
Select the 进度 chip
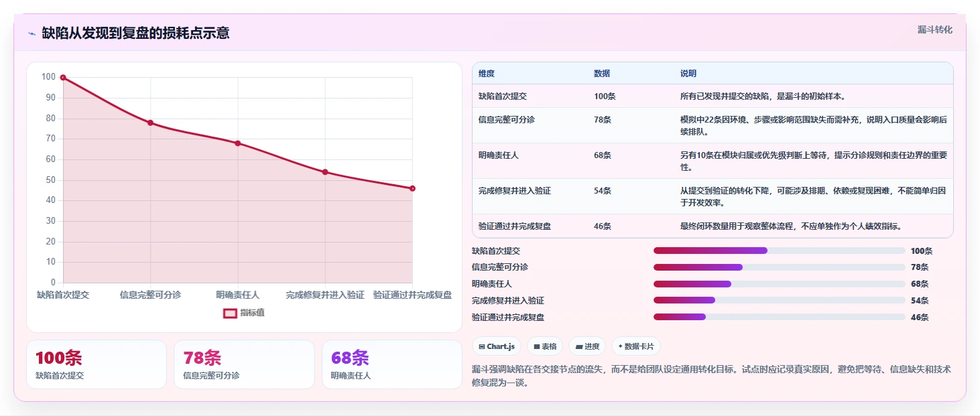(x=587, y=346)
